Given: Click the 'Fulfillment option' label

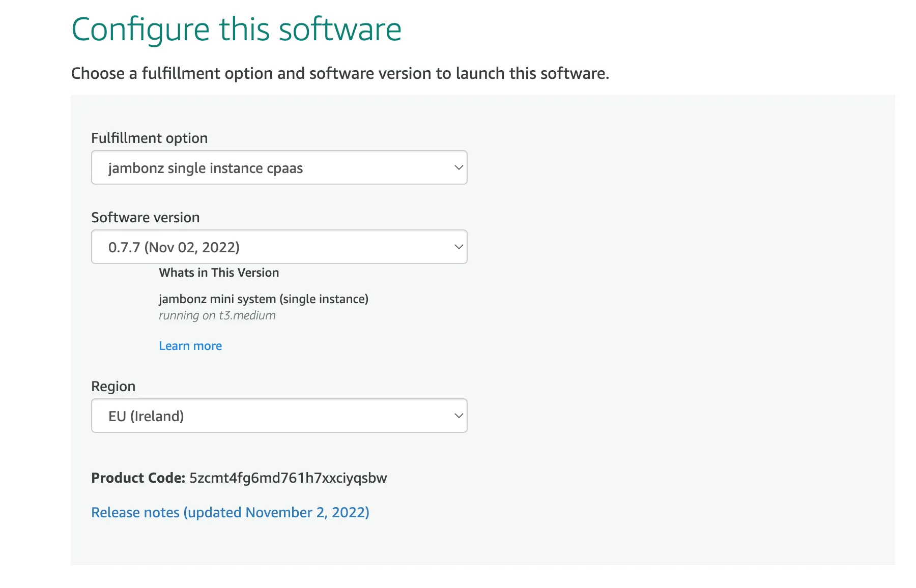Looking at the screenshot, I should pyautogui.click(x=150, y=138).
